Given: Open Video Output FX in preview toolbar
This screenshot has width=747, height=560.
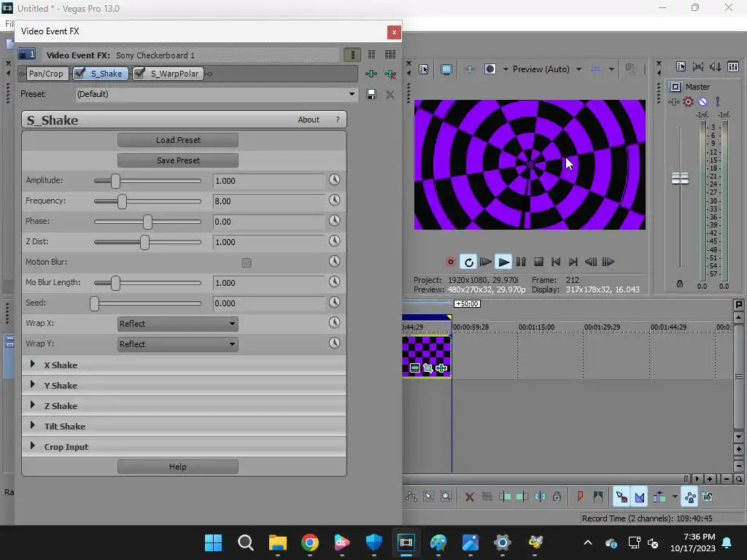Looking at the screenshot, I should (x=469, y=69).
